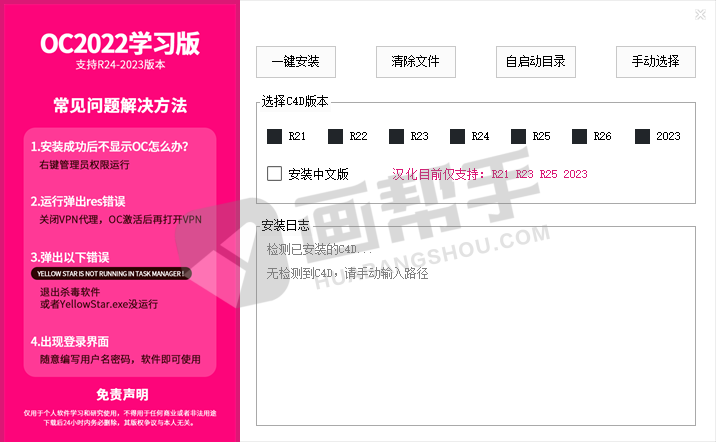Click the 免责声明 heading
This screenshot has width=716, height=442.
(x=122, y=395)
